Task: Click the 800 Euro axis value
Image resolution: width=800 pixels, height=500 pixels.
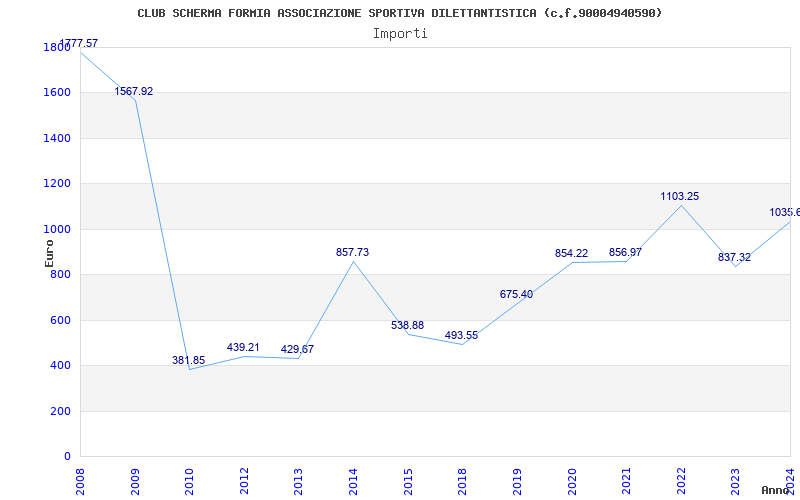Action: point(60,275)
